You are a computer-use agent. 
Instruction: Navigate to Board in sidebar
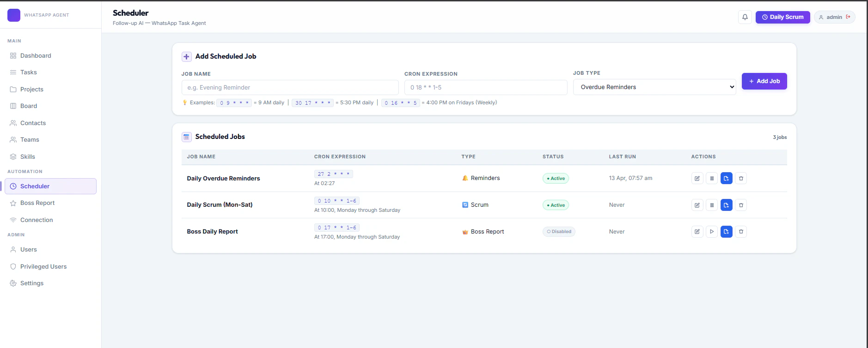pos(50,106)
